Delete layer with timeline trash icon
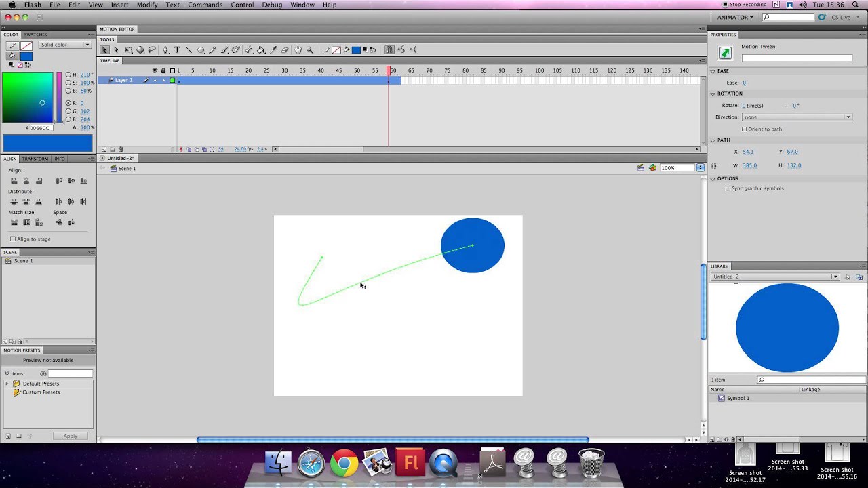Screen dimensions: 868x488 click(121, 149)
